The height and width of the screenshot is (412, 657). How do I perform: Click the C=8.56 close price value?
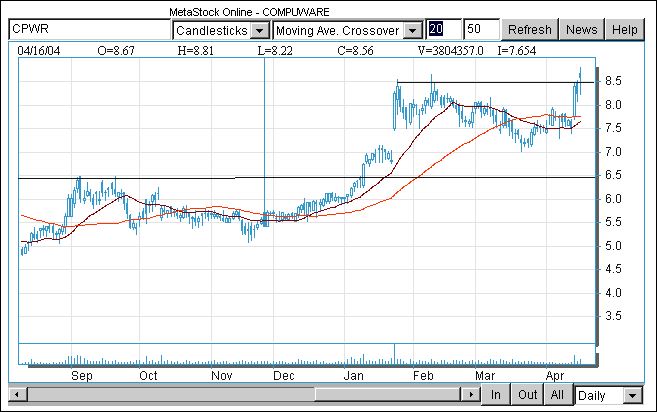coord(355,51)
